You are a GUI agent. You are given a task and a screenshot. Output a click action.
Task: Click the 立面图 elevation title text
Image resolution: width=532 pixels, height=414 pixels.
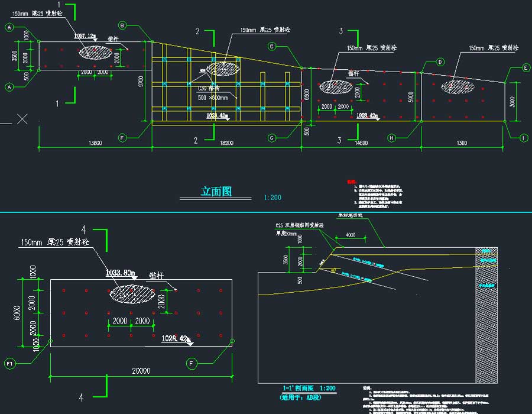[x=216, y=192]
